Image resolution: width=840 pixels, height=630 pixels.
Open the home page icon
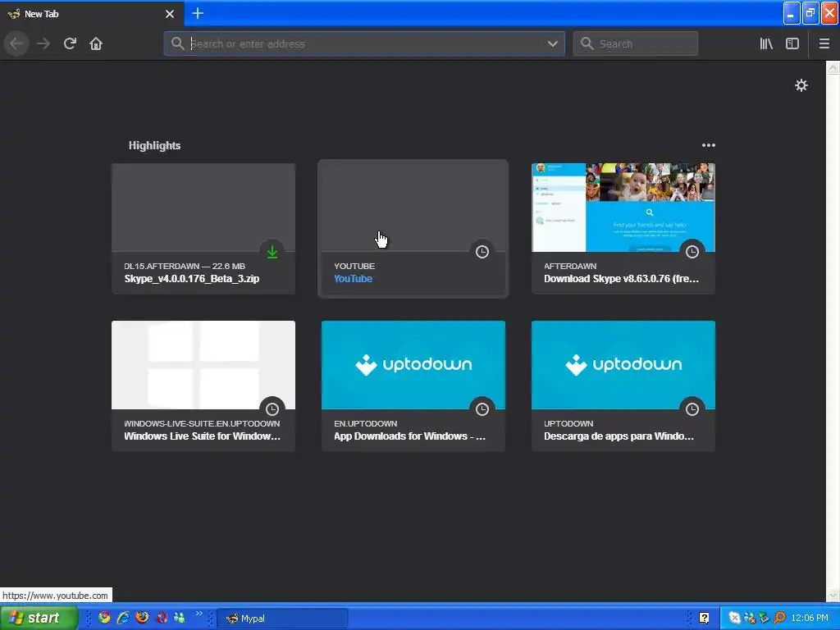[96, 43]
